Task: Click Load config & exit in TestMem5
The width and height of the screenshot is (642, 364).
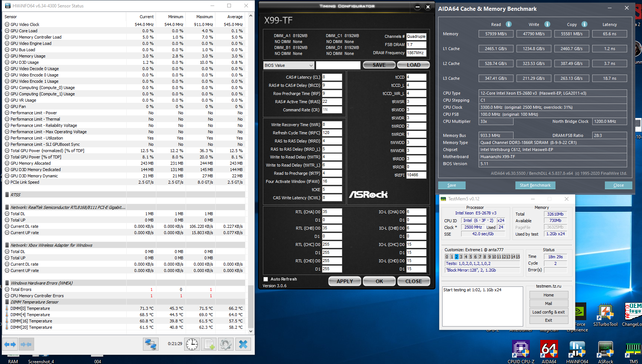Action: point(548,312)
